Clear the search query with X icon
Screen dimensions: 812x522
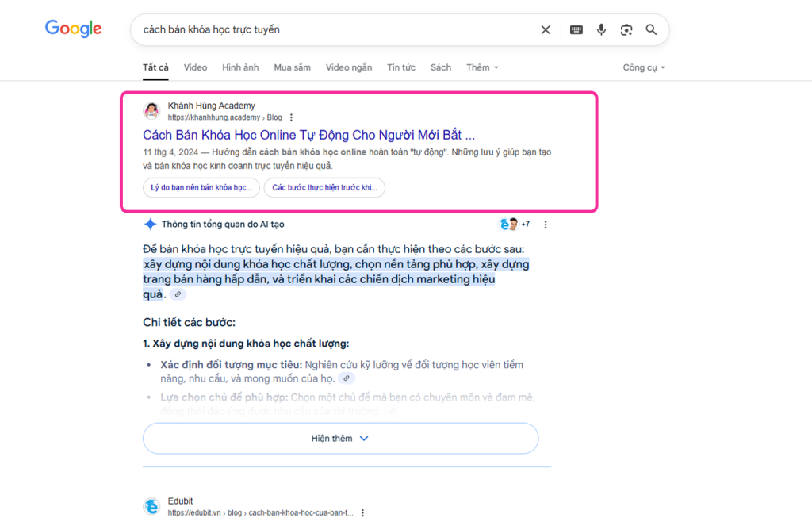(546, 30)
